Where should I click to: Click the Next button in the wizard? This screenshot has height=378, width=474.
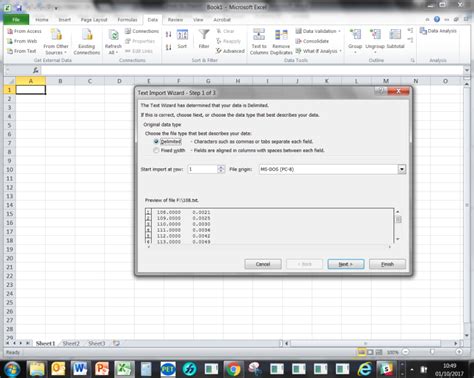pos(346,264)
